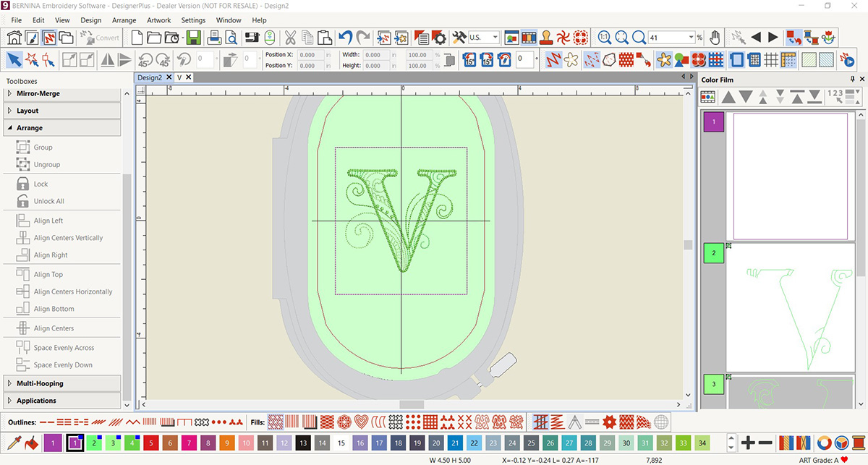Click the sewing machine write icon
The width and height of the screenshot is (868, 465).
tap(252, 37)
